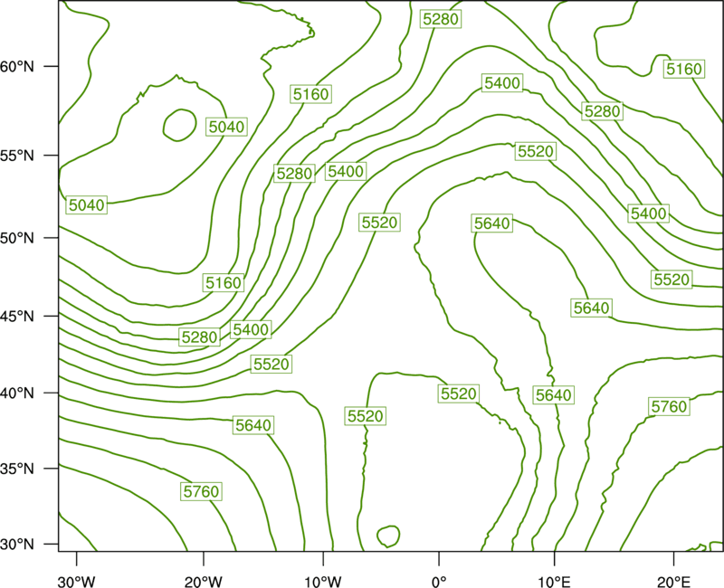Click the 5400 label at the ridge top
The height and width of the screenshot is (588, 724).
point(502,83)
